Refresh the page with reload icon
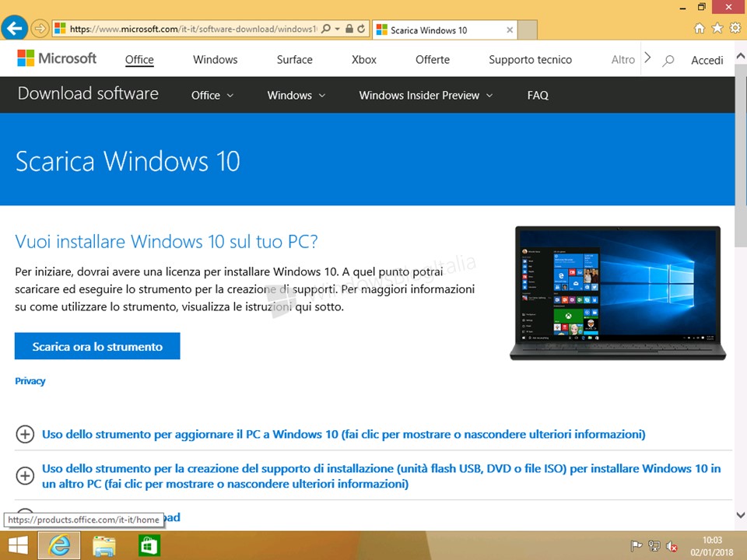The height and width of the screenshot is (560, 747). point(361,29)
